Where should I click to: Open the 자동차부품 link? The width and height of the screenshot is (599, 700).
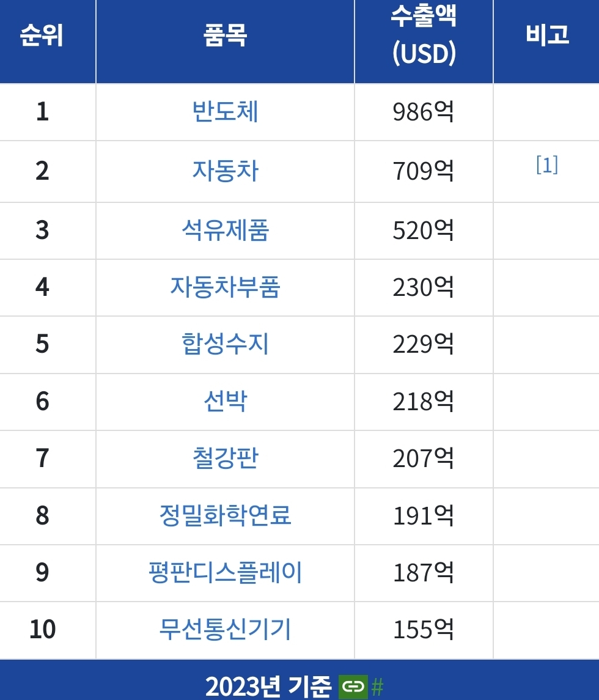225,287
